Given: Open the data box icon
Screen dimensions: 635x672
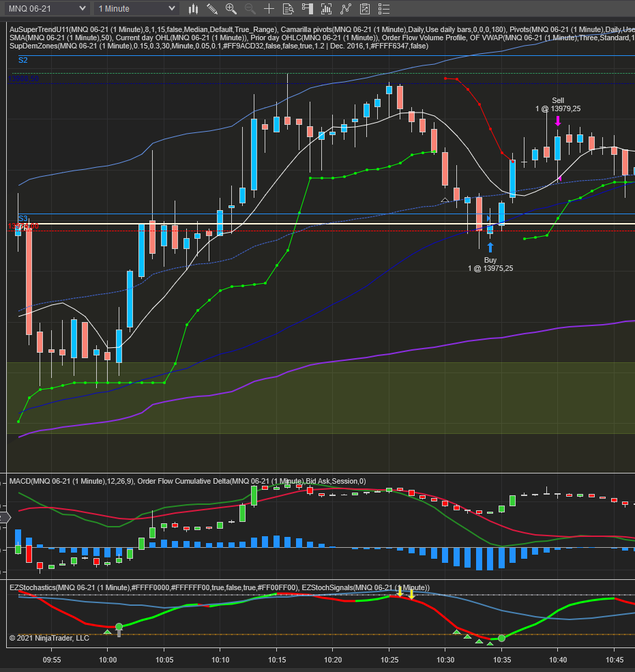Looking at the screenshot, I should click(288, 9).
